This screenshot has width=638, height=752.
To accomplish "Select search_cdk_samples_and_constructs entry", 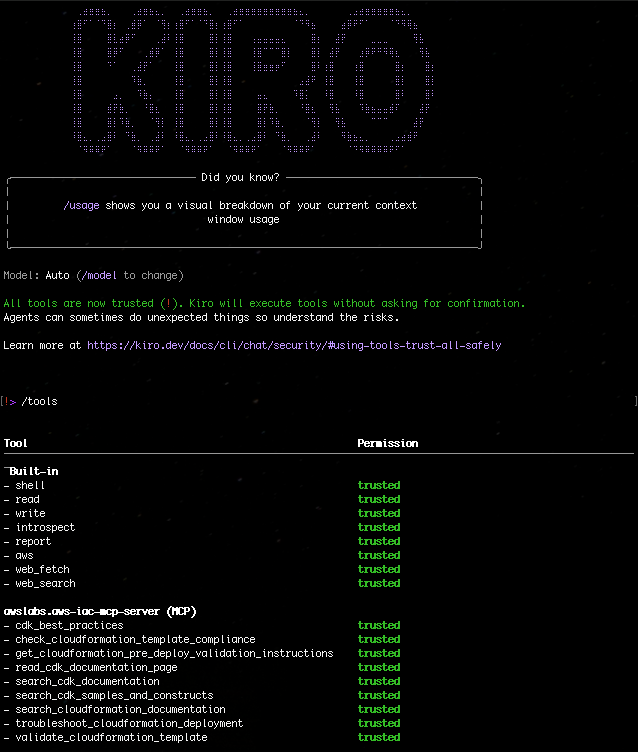I will [x=114, y=695].
